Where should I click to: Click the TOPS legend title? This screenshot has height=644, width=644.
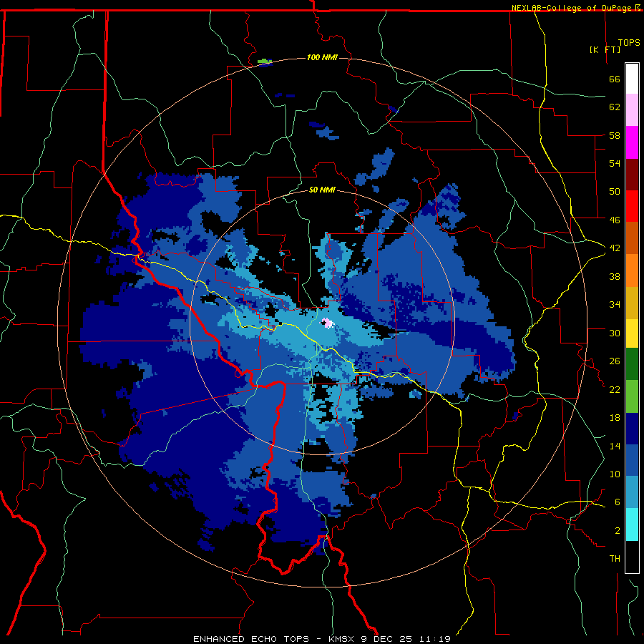pos(629,42)
